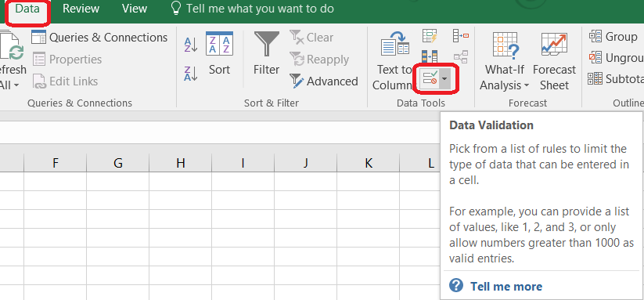This screenshot has height=300, width=644.
Task: Open the What-If Analysis menu
Action: click(x=505, y=62)
